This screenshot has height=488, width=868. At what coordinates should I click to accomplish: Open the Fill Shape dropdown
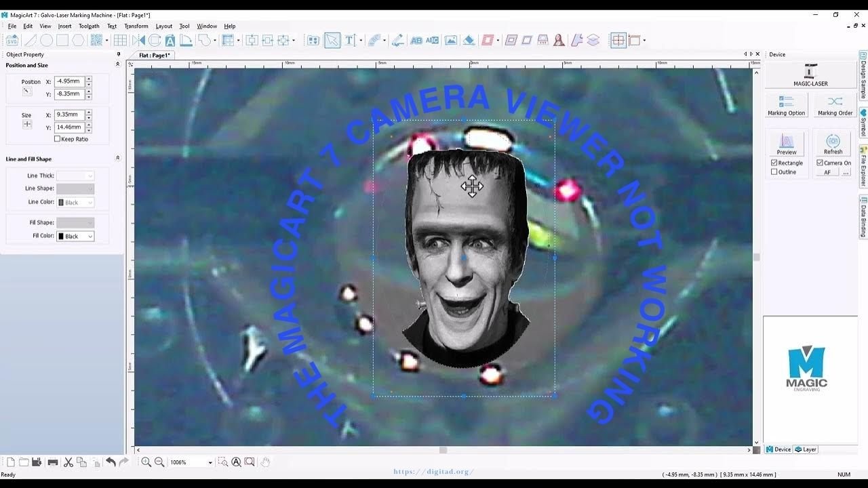pyautogui.click(x=90, y=223)
